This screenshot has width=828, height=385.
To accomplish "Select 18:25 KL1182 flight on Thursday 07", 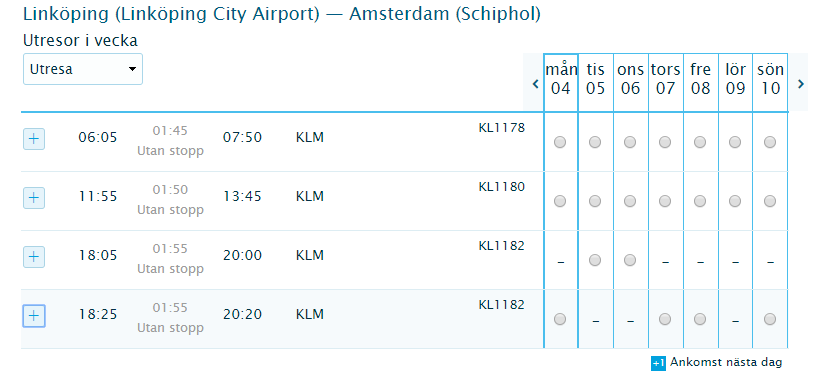I will click(665, 319).
